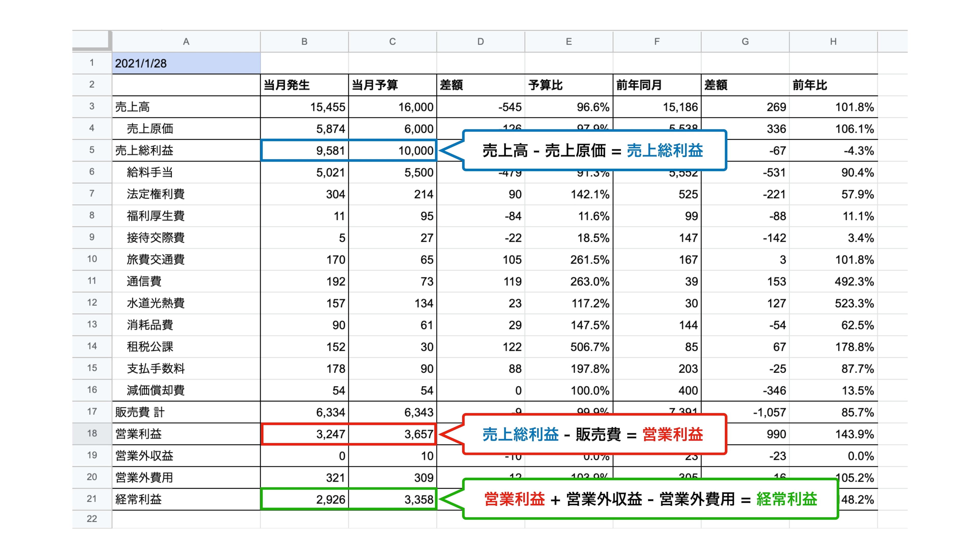This screenshot has width=980, height=551.
Task: Select column H header
Action: pos(834,41)
